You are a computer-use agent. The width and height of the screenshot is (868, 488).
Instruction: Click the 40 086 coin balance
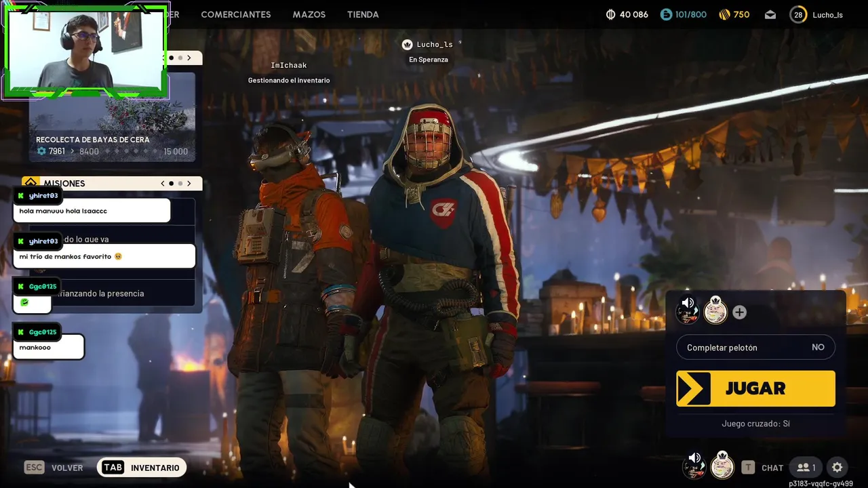tap(634, 14)
